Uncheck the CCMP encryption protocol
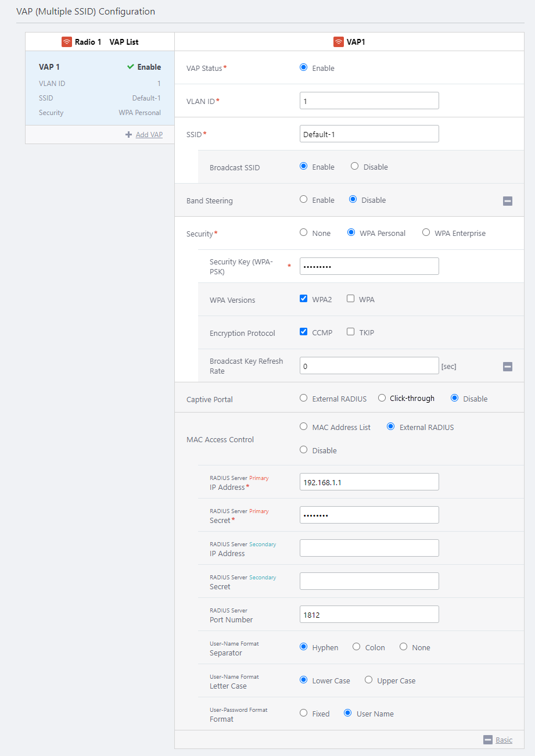This screenshot has width=535, height=756. [303, 332]
